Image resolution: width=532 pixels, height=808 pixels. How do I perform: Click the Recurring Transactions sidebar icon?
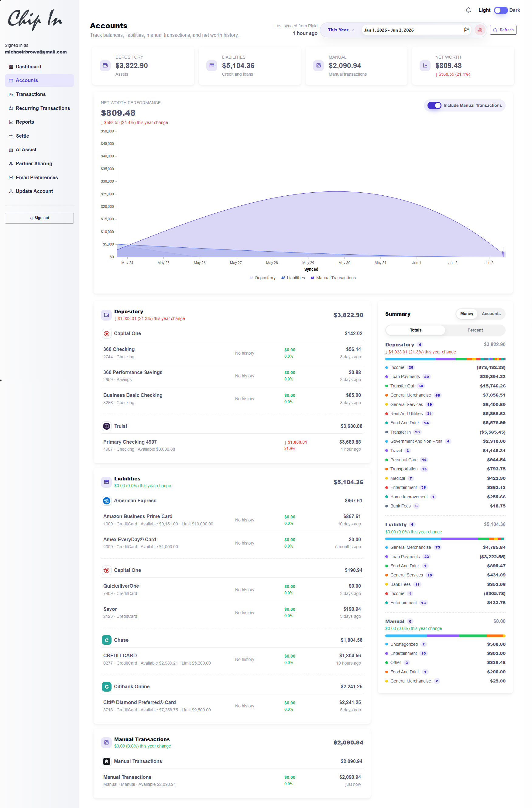click(x=11, y=108)
